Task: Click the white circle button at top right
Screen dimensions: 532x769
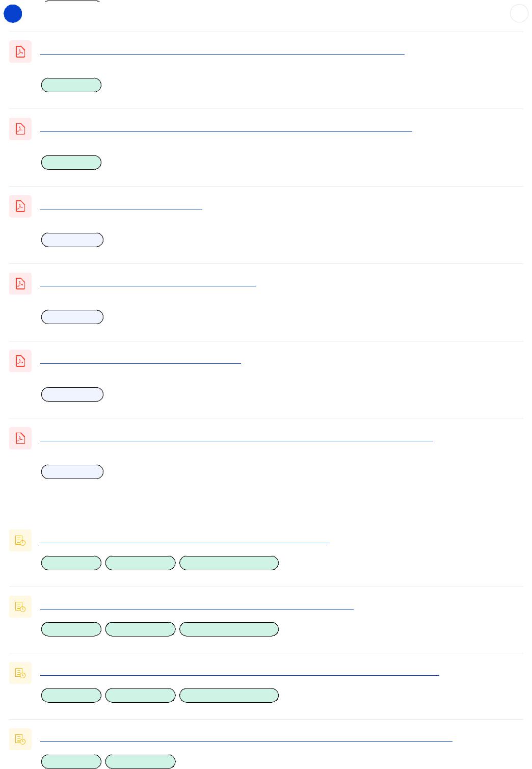Action: [x=519, y=13]
